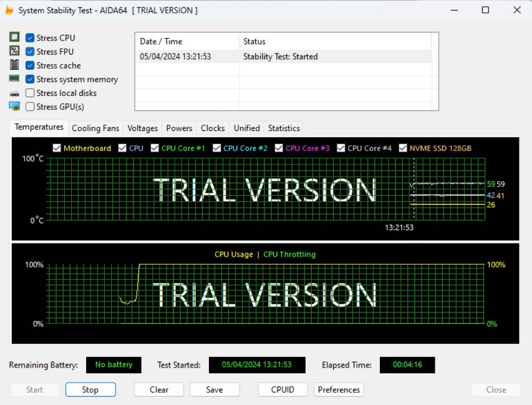The width and height of the screenshot is (532, 405).
Task: Click the Test Started date field
Action: [x=257, y=364]
